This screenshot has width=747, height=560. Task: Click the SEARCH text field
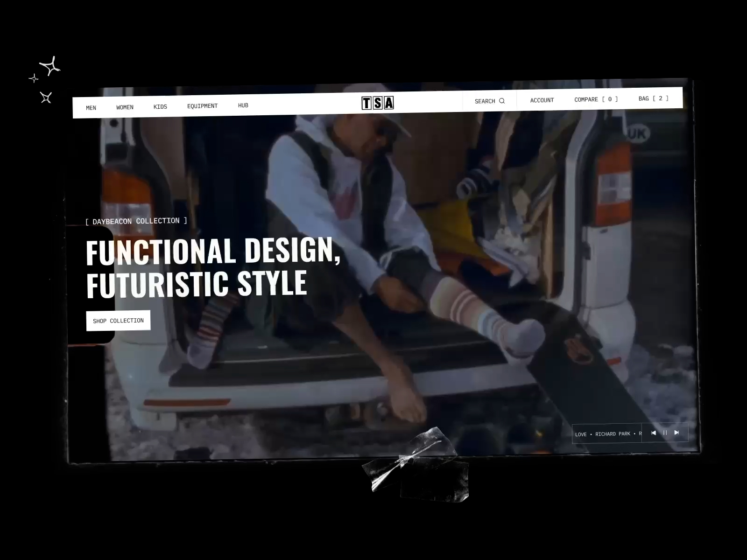click(489, 101)
